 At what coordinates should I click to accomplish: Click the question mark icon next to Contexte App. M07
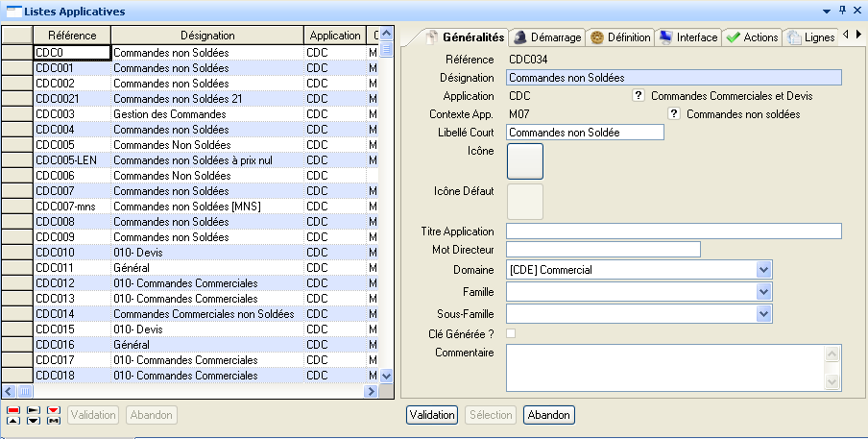(674, 114)
